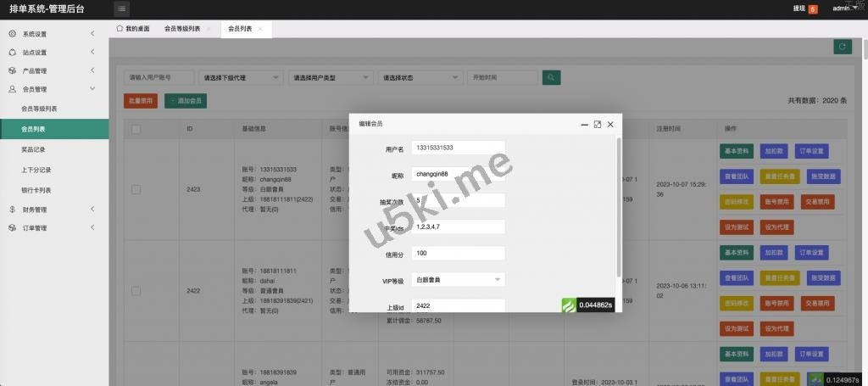Open 奖品记录 in the sidebar

click(x=33, y=148)
